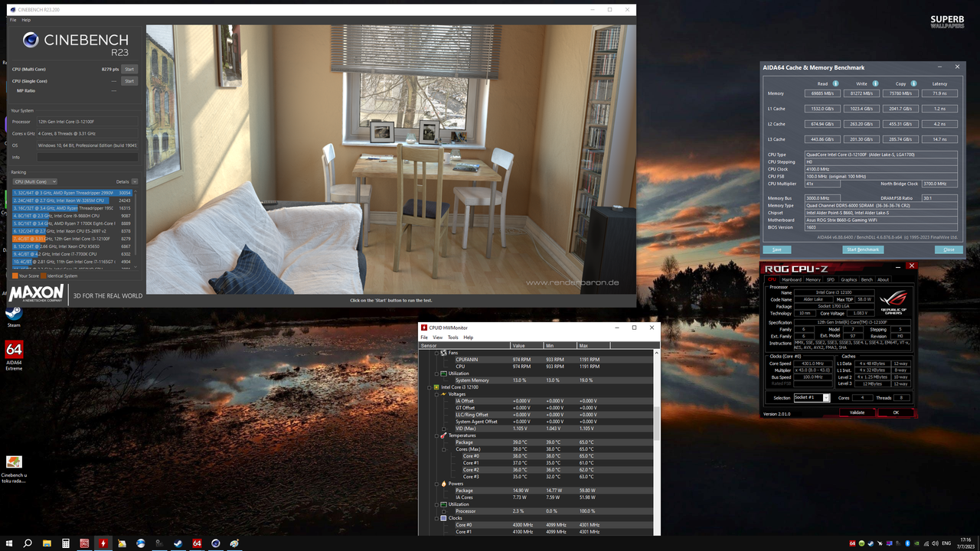This screenshot has width=980, height=551.
Task: Switch to CPU-Z via taskbar icon
Action: (x=84, y=543)
